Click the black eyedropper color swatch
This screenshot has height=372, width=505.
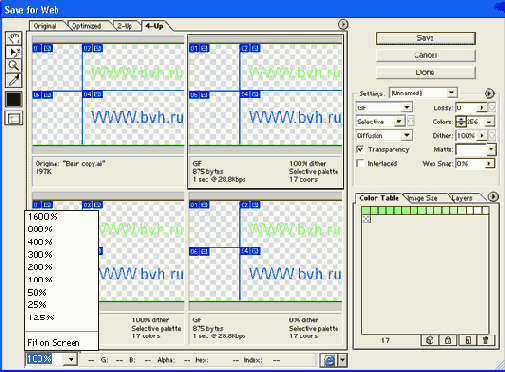14,99
